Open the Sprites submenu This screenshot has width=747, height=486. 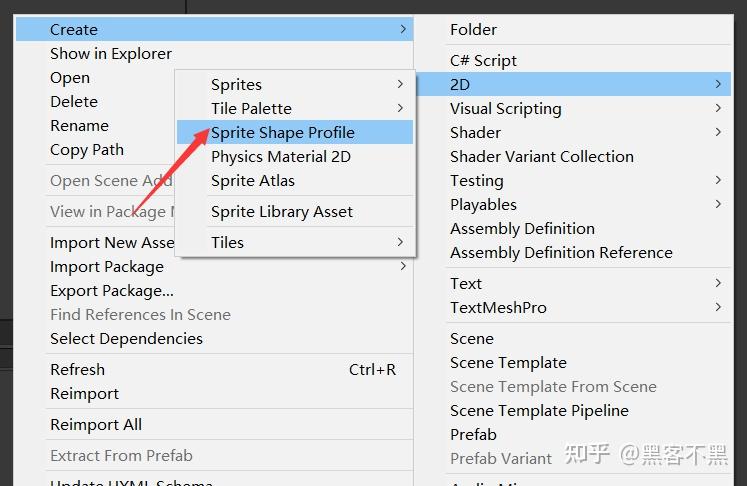237,84
